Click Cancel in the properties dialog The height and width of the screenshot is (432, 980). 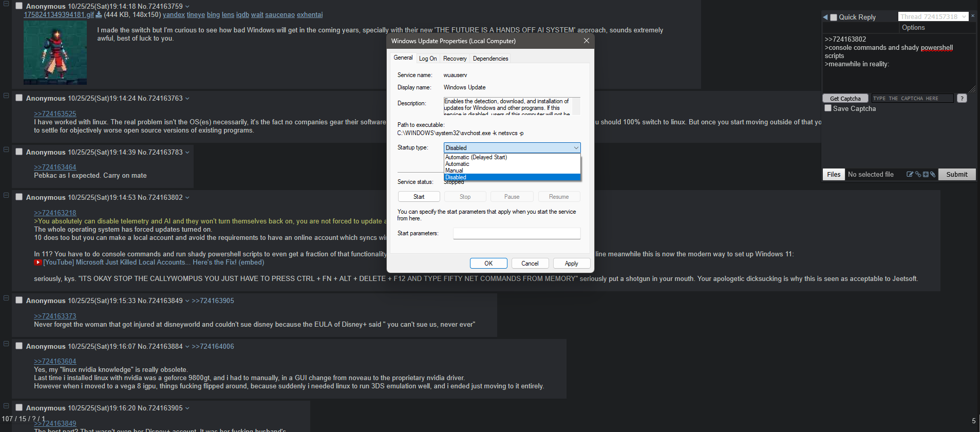coord(530,264)
